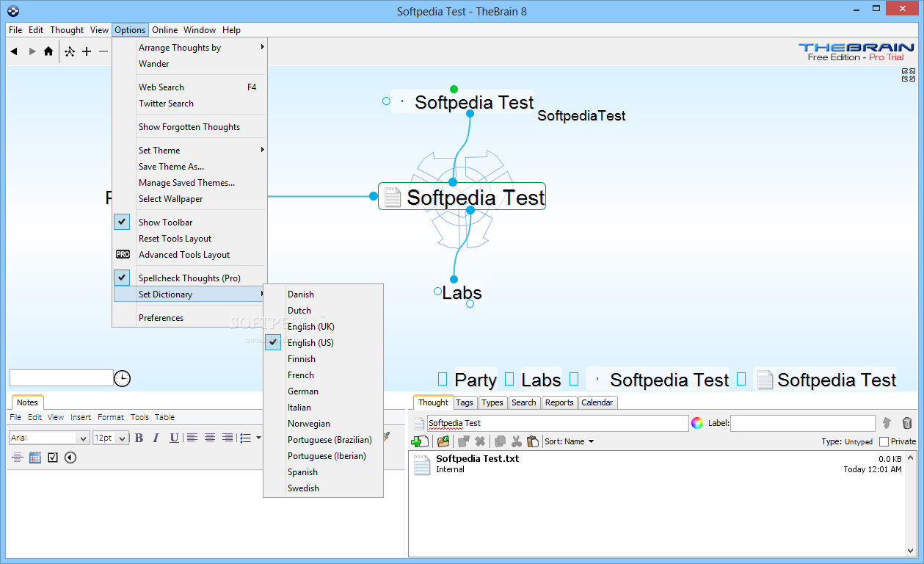Switch to the Calendar tab
This screenshot has height=564, width=924.
[x=597, y=402]
